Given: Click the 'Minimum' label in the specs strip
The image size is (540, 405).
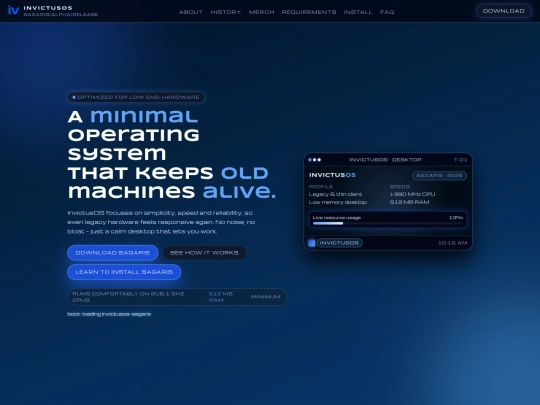Looking at the screenshot, I should tap(266, 297).
